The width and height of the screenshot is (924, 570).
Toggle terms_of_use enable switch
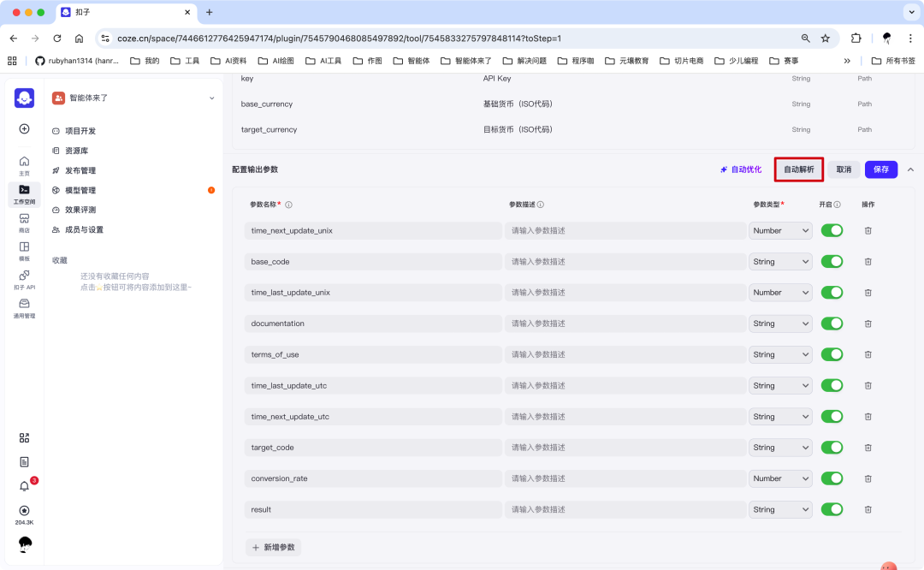(x=832, y=354)
